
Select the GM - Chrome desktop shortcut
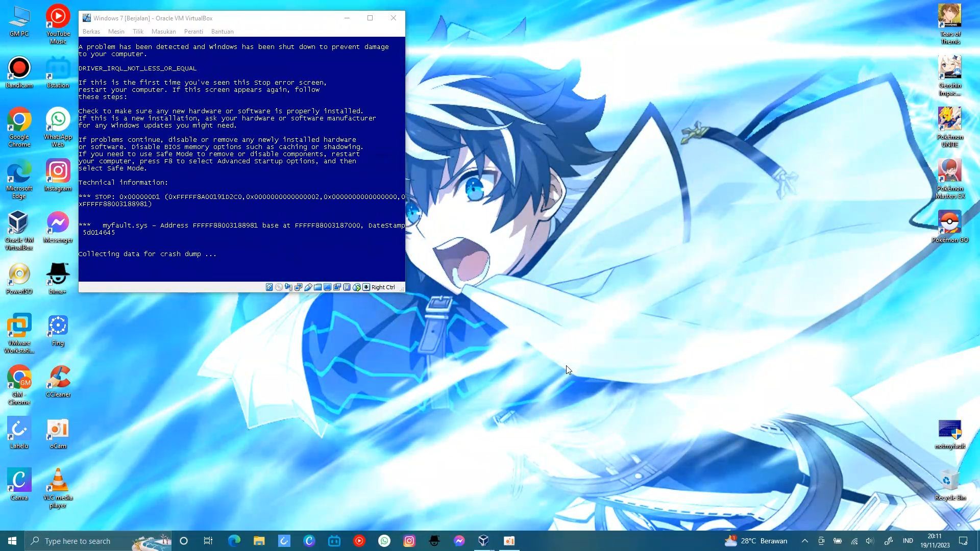pos(19,385)
